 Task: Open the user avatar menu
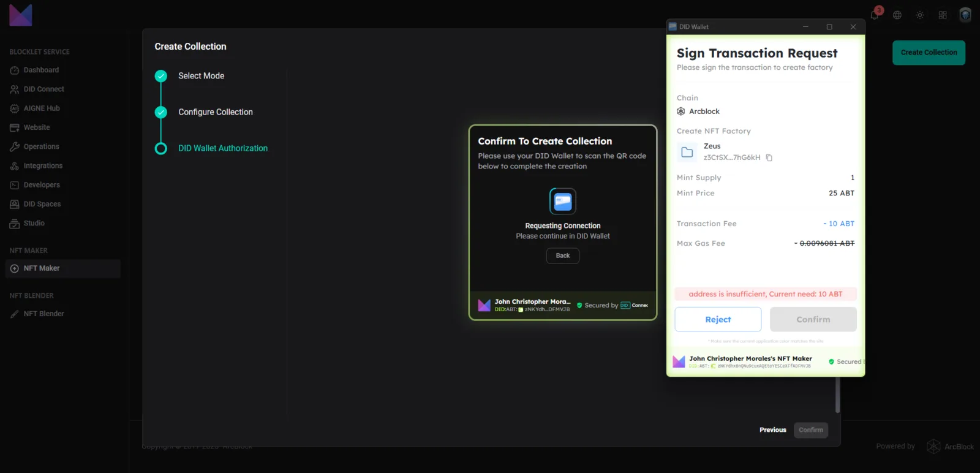[x=965, y=15]
